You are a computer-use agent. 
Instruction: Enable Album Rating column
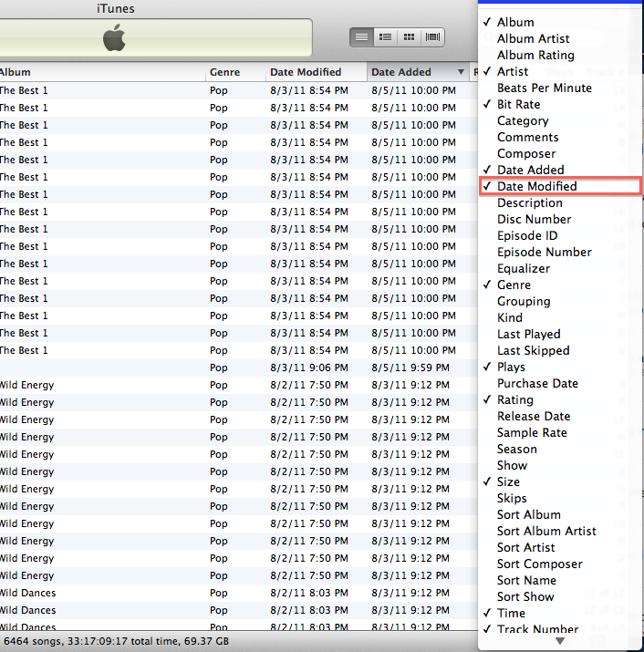tap(559, 55)
